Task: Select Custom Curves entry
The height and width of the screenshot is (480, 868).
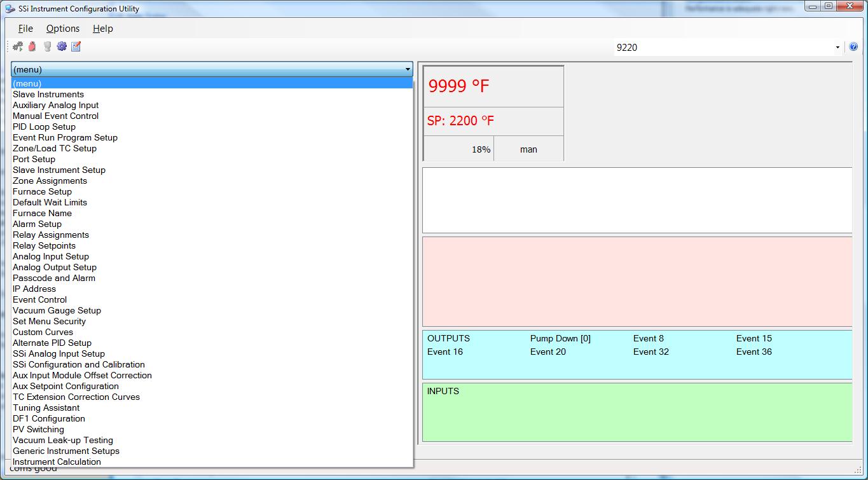Action: [212, 332]
